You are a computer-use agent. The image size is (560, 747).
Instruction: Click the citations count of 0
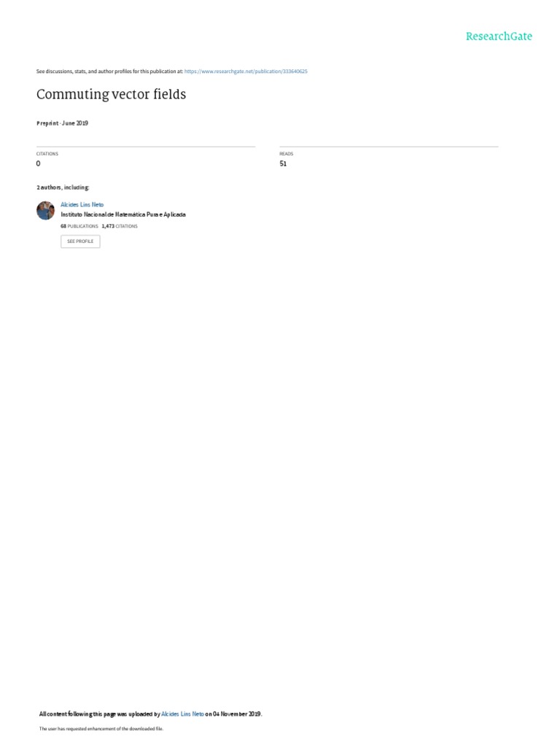tap(38, 163)
